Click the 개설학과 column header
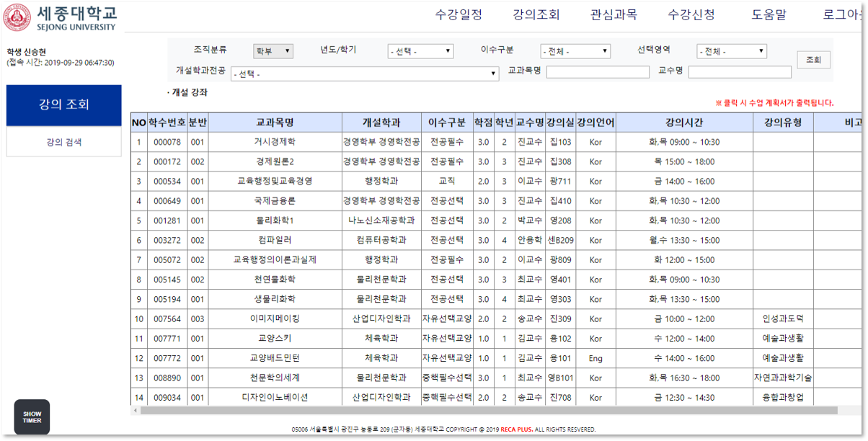This screenshot has height=441, width=868. [381, 122]
